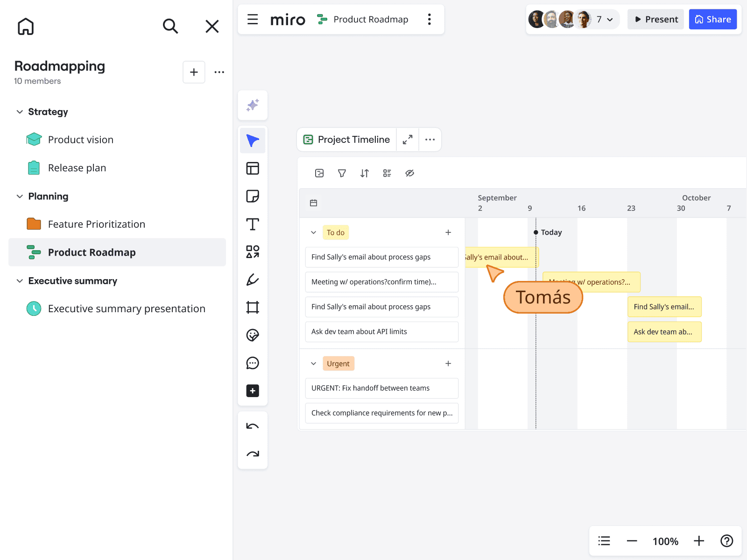The height and width of the screenshot is (560, 747).
Task: Zoom in with the plus button
Action: pyautogui.click(x=699, y=541)
